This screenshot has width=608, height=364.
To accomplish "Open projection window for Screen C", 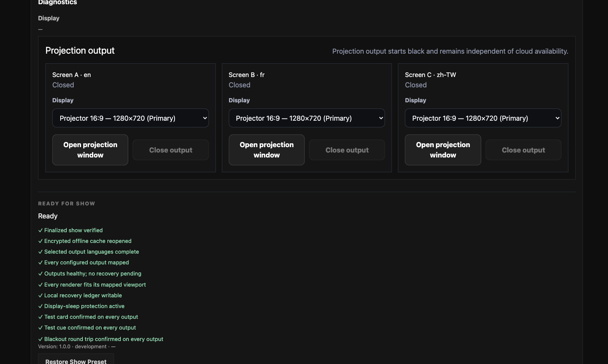I will pyautogui.click(x=443, y=150).
